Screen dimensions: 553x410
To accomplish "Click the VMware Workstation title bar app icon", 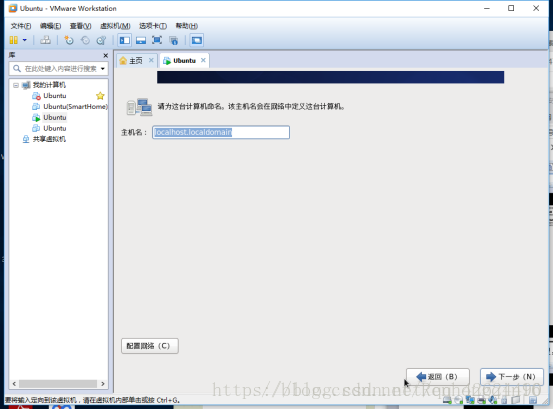I will (x=13, y=8).
